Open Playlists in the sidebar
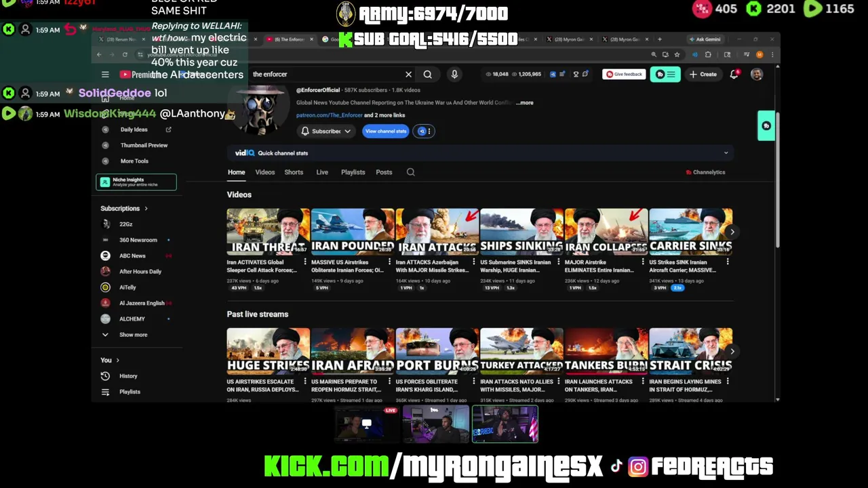868x488 pixels. pos(130,392)
